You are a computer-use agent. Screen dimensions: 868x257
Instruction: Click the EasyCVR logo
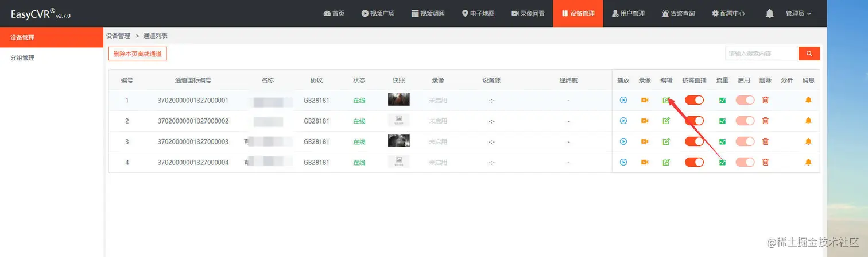pos(41,14)
